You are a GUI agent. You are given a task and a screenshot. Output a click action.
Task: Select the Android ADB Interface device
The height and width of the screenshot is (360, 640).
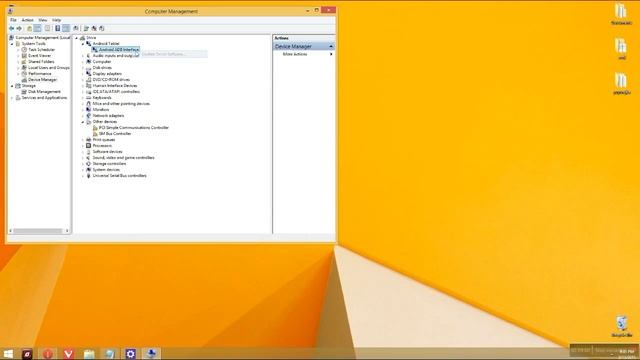(119, 49)
